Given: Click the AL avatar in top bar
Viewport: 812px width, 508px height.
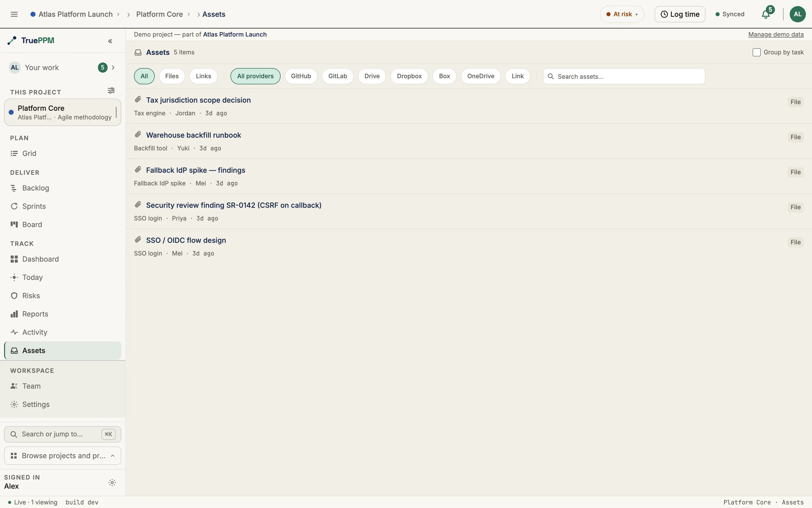Looking at the screenshot, I should [798, 14].
